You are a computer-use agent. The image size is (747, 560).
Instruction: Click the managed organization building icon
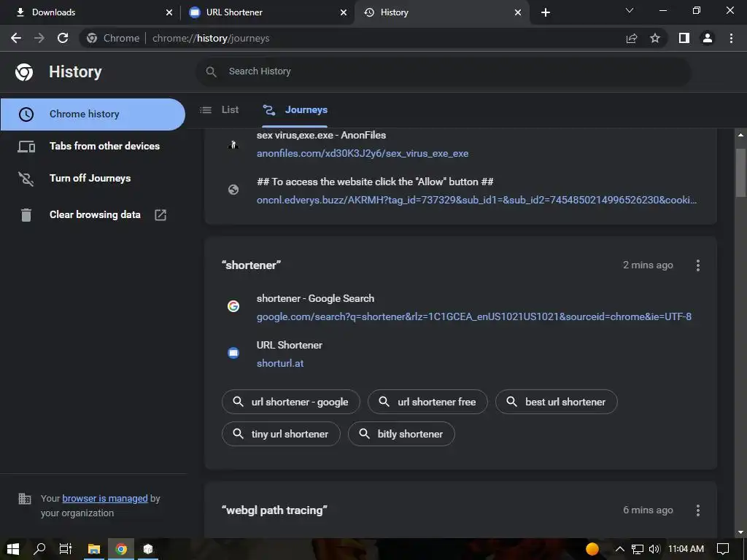(24, 499)
